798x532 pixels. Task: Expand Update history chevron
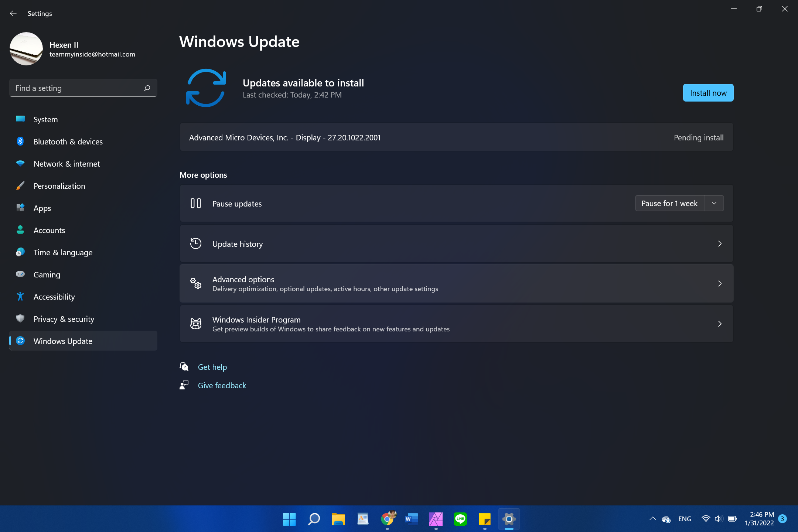point(720,244)
